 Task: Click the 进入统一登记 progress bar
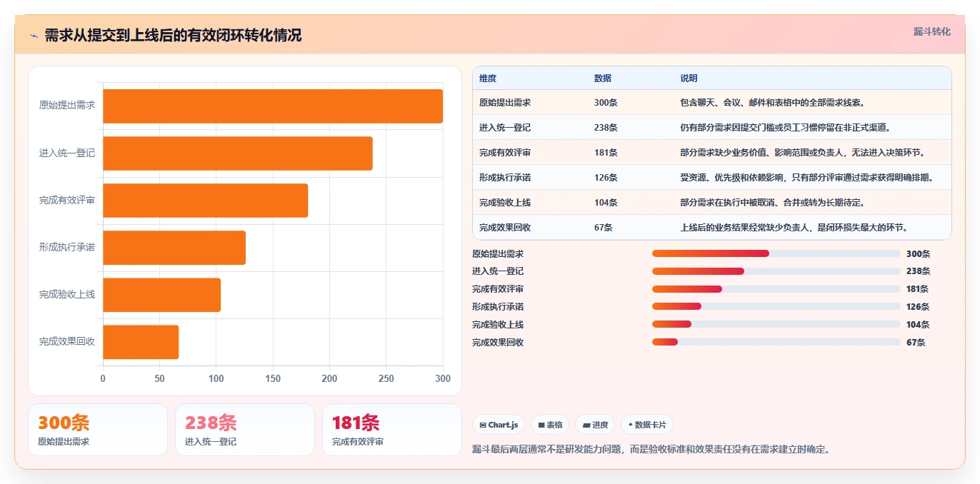pos(776,271)
